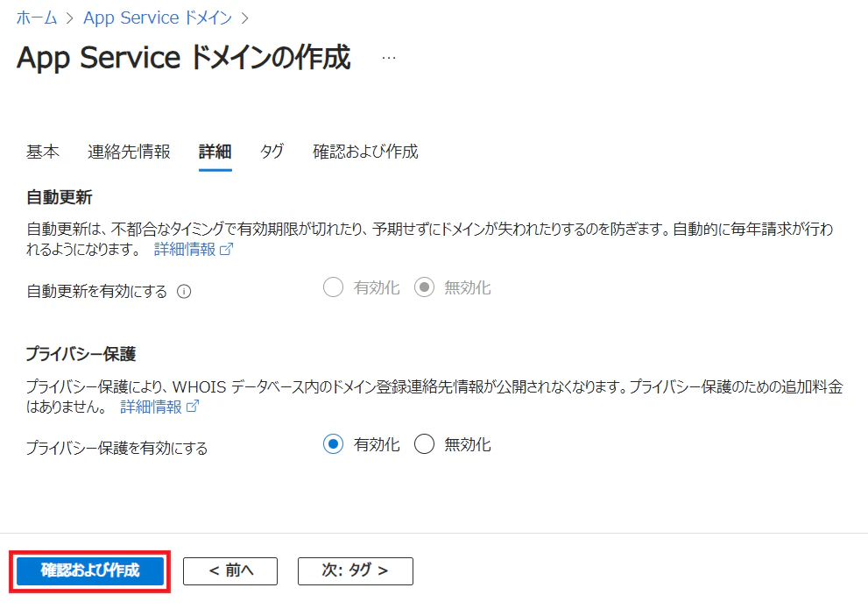Viewport: 868px width, 609px height.
Task: Click the 自動更新 section heading
Action: (60, 197)
